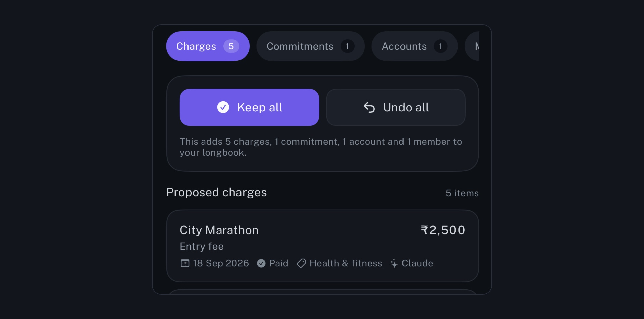The width and height of the screenshot is (644, 319).
Task: Click the Health & fitness category label
Action: coord(346,263)
